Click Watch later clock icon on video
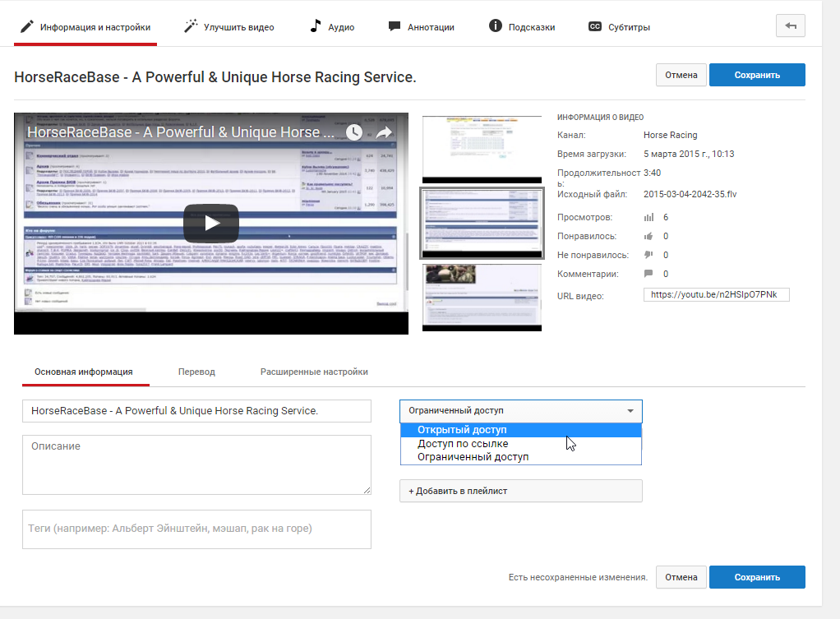Image resolution: width=840 pixels, height=619 pixels. coord(353,132)
